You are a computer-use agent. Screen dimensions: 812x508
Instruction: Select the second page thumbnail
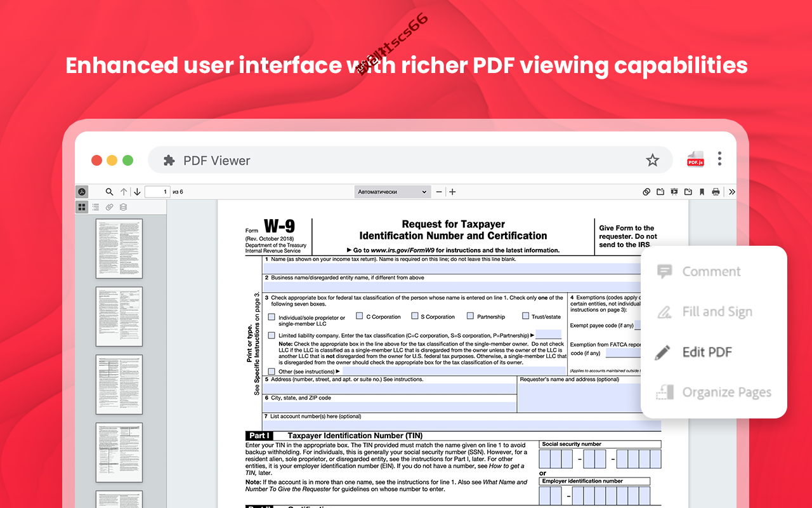119,317
